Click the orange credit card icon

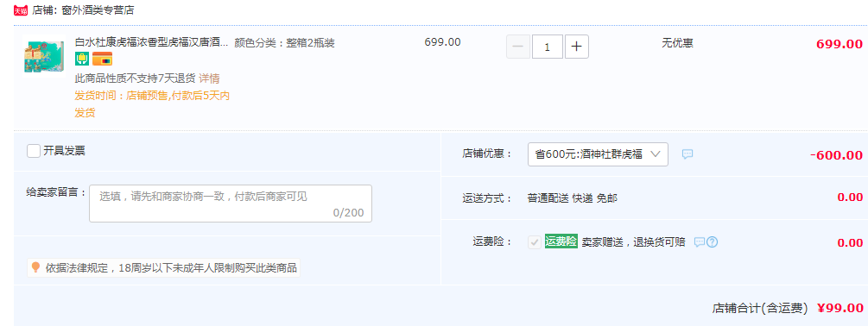tap(103, 59)
